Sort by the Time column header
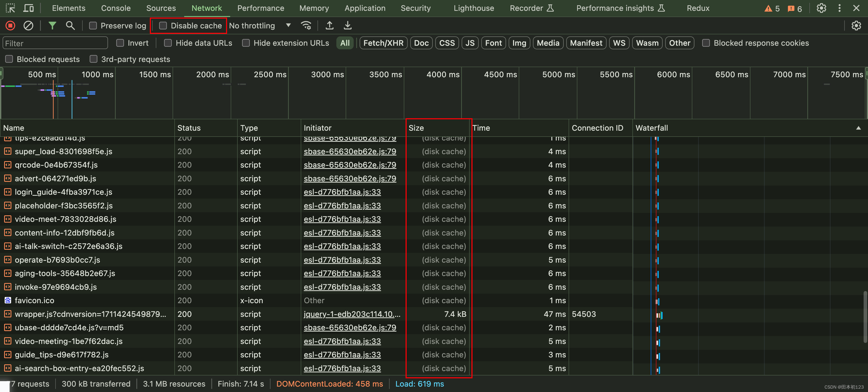Image resolution: width=868 pixels, height=392 pixels. point(519,128)
